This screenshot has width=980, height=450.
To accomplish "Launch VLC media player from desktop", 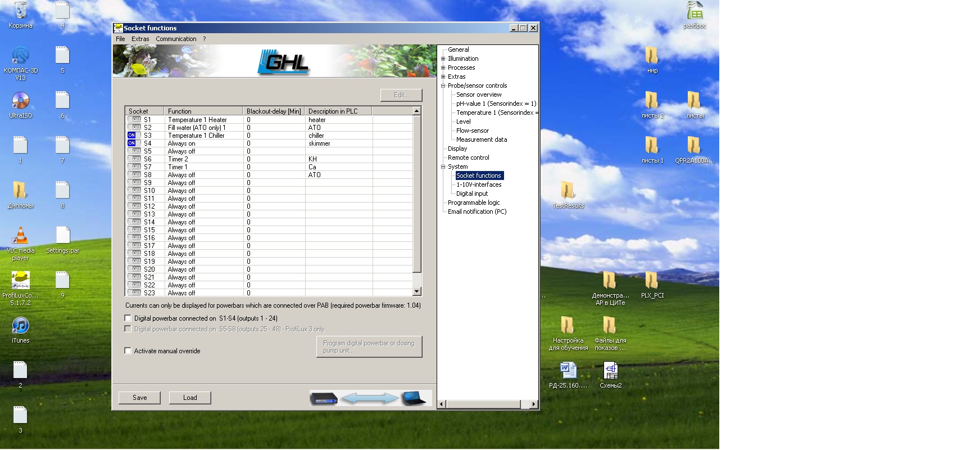I will [21, 237].
